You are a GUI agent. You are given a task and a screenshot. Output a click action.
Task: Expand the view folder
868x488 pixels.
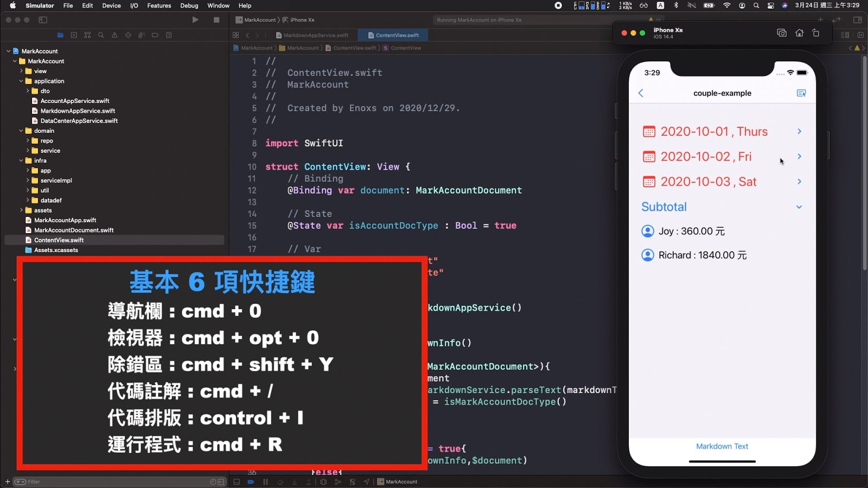click(x=21, y=71)
